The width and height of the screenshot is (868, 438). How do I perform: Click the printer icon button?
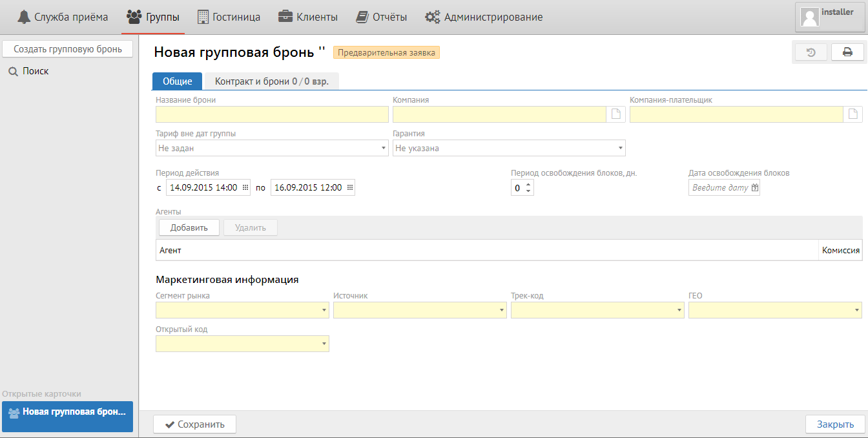(847, 52)
